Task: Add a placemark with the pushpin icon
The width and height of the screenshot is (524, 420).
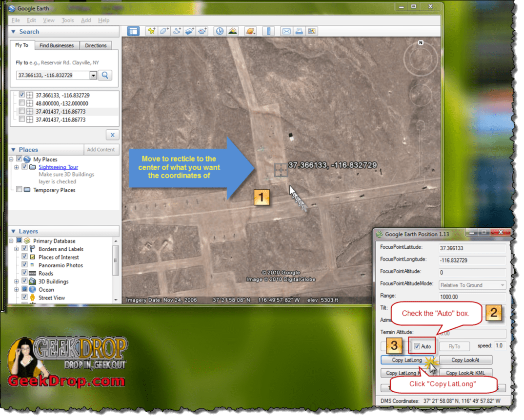Action: point(152,31)
